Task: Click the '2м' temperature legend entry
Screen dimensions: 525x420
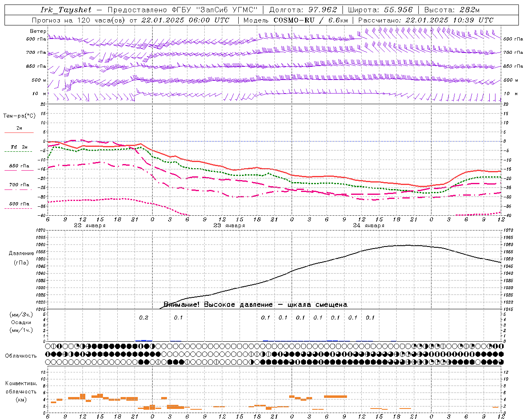Action: click(x=19, y=128)
